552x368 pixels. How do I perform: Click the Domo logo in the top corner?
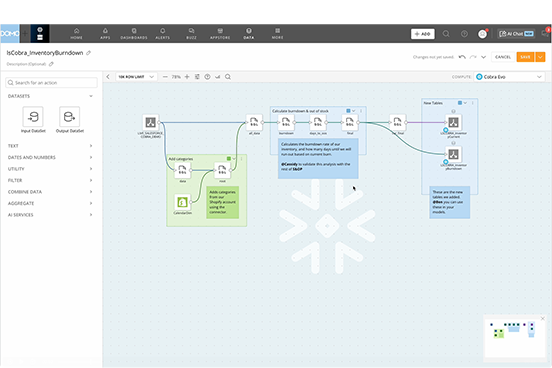[10, 33]
